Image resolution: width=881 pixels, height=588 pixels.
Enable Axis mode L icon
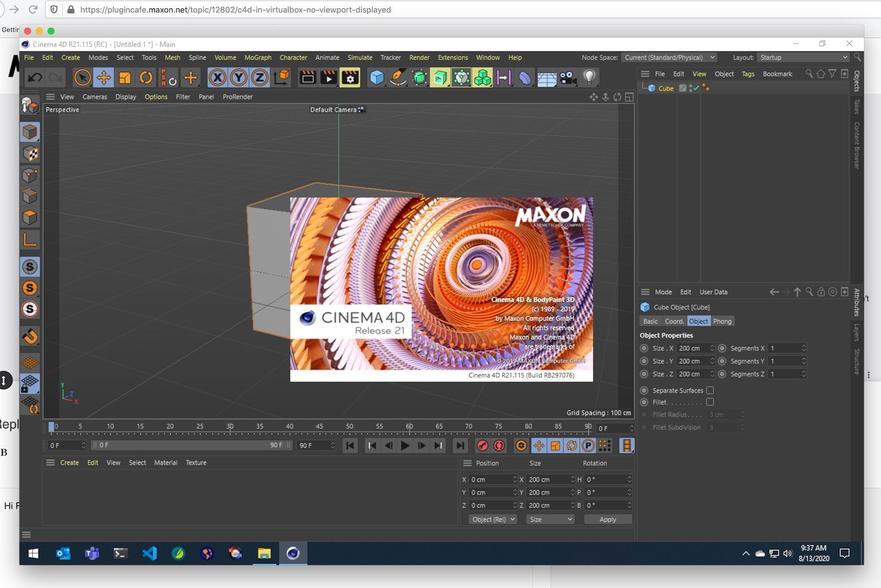pos(30,239)
